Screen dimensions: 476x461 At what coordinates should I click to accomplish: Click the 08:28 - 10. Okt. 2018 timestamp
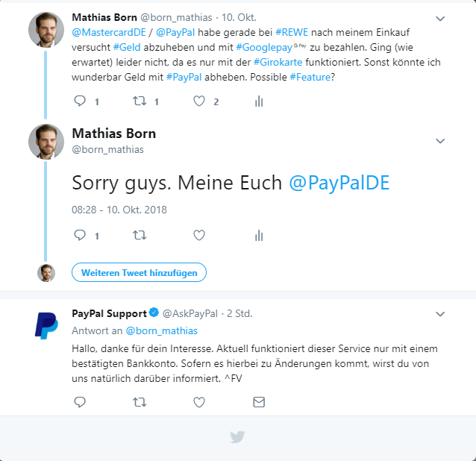tap(119, 210)
